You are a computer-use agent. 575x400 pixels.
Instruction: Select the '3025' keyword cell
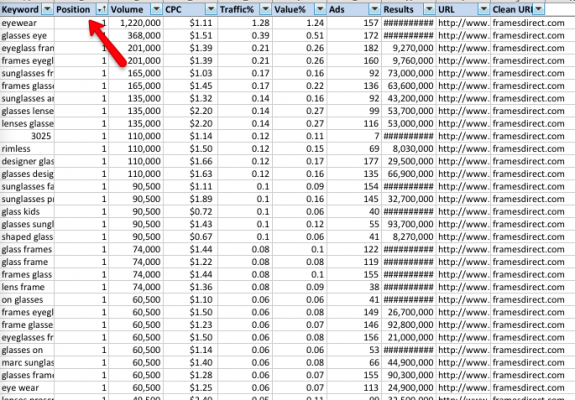click(27, 136)
